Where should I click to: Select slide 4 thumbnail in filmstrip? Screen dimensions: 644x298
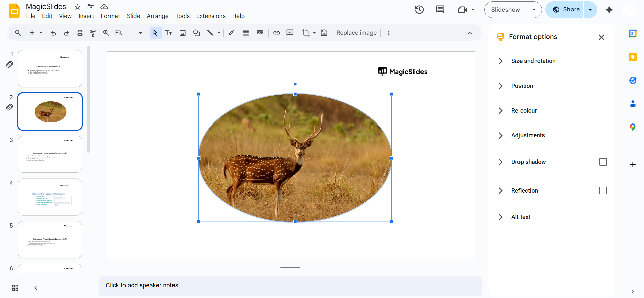pyautogui.click(x=50, y=197)
